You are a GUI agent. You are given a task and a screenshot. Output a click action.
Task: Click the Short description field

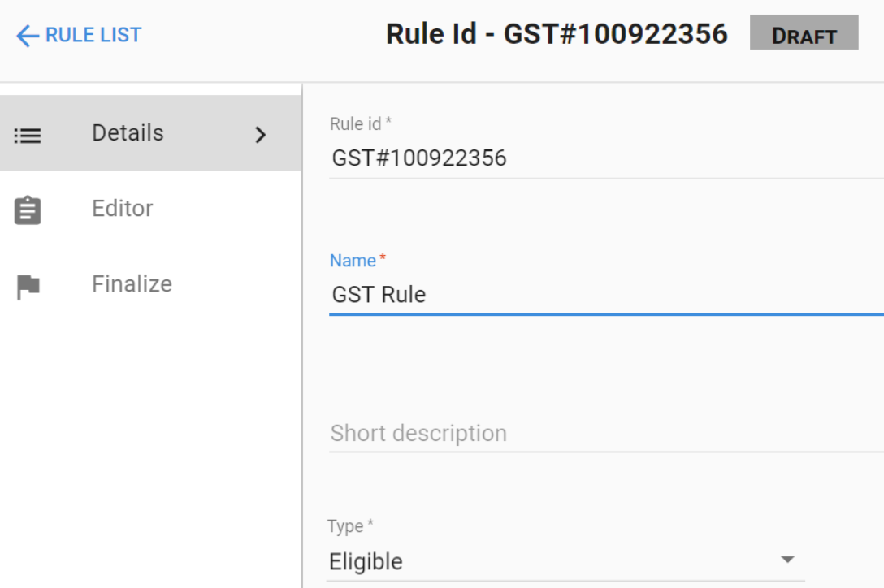click(x=601, y=433)
